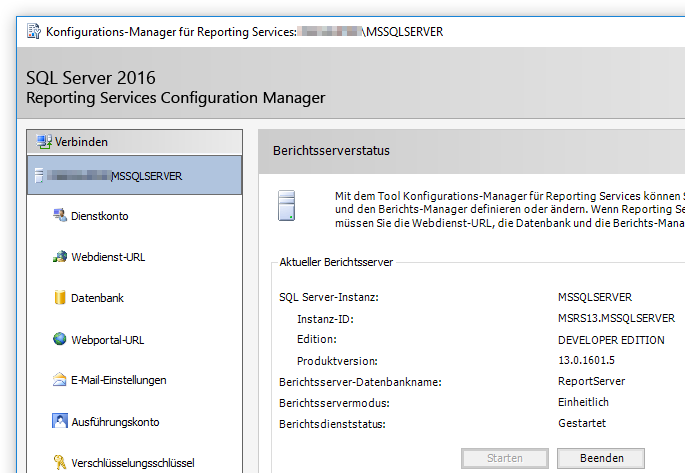Click the Verbinden computer icon
685x473 pixels.
pyautogui.click(x=44, y=142)
